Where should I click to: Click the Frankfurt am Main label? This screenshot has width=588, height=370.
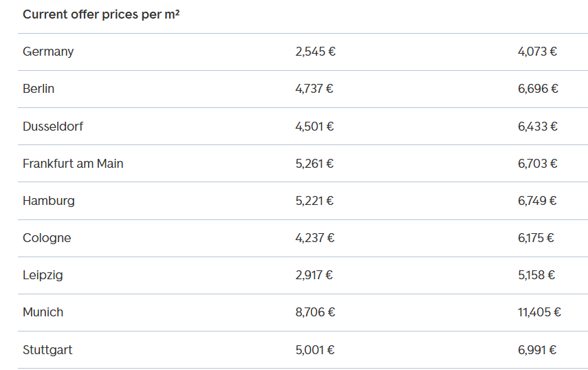pos(73,164)
